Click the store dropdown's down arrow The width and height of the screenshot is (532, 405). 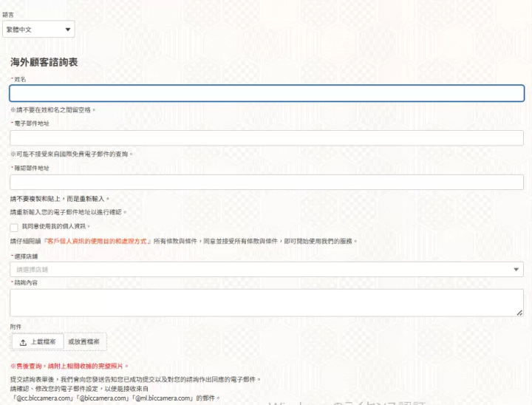pos(516,270)
